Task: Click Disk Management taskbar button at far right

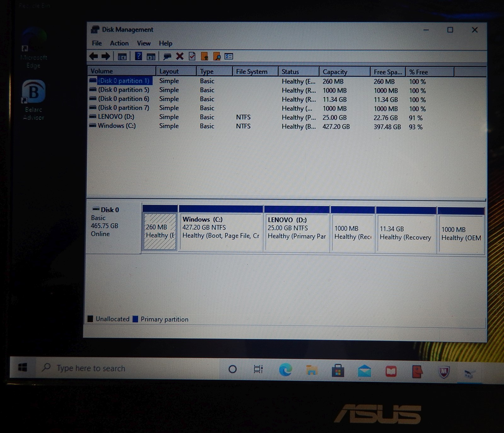Action: pyautogui.click(x=470, y=374)
